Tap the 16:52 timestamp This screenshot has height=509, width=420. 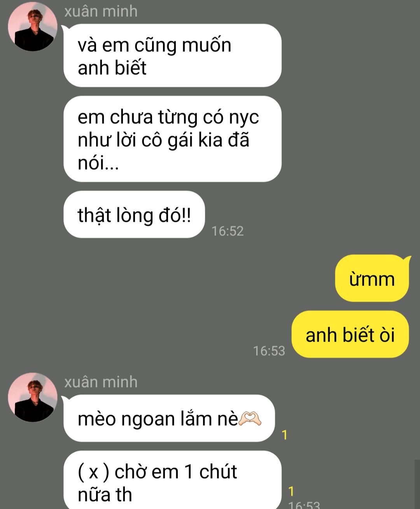point(227,231)
